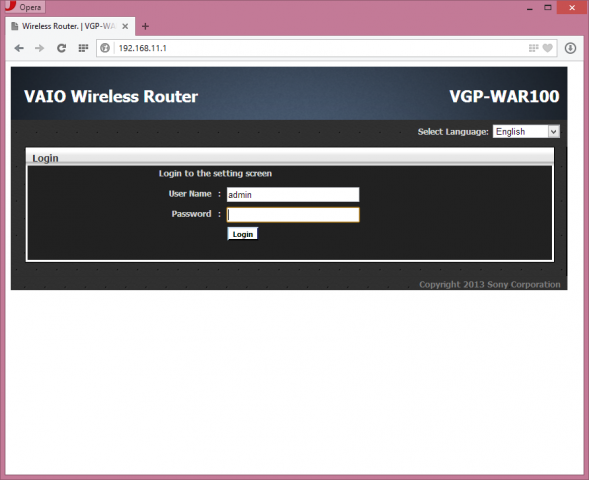Close the Wireless Router tab
The width and height of the screenshot is (589, 480).
[x=125, y=26]
